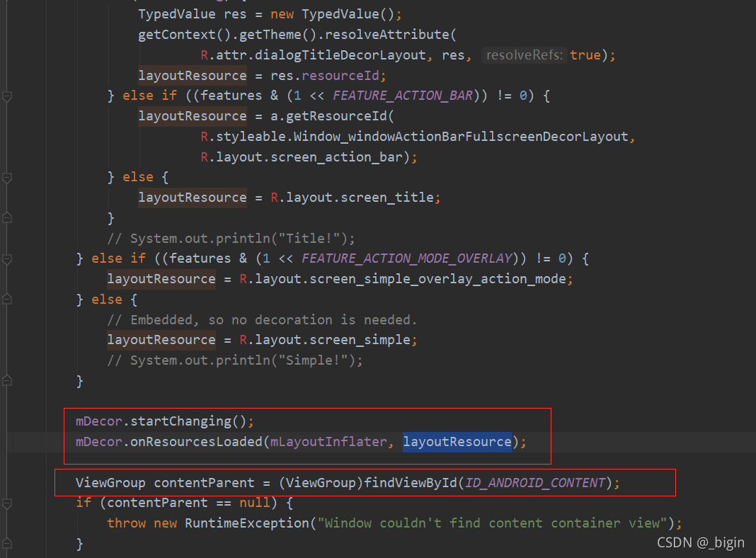Click the 'resolveRefs:' parameter hint

(x=525, y=55)
